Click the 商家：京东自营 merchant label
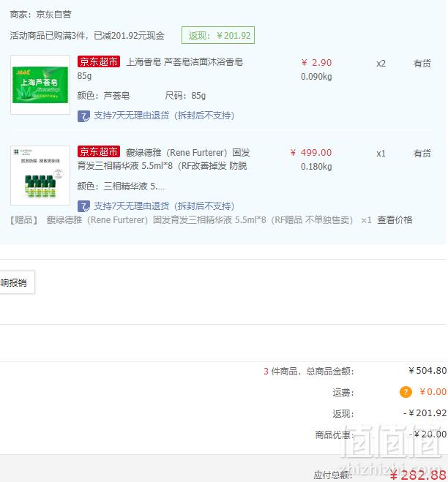 pos(40,15)
